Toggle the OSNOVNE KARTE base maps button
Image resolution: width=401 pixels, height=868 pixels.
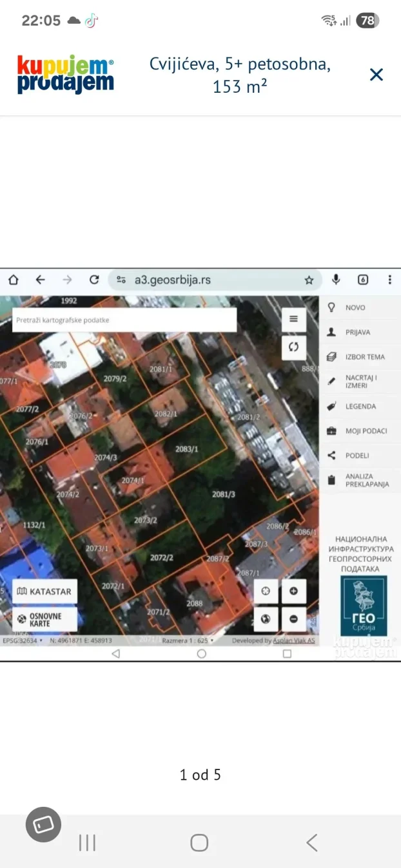coord(44,619)
